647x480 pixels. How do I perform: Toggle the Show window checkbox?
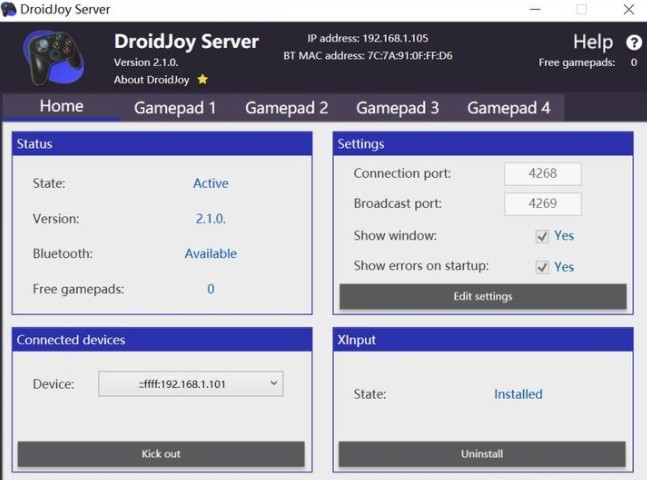click(542, 236)
